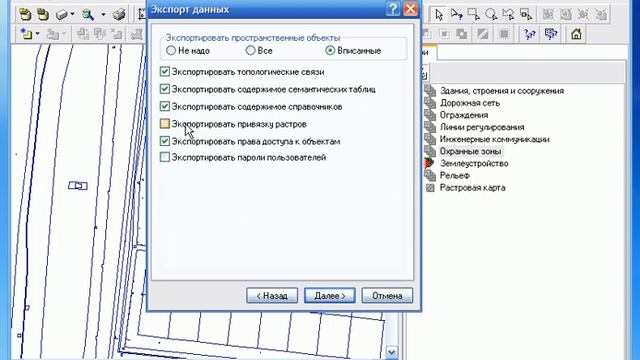Open the dropdown arrow beside the new object icon
640x360 pixels.
[38, 34]
